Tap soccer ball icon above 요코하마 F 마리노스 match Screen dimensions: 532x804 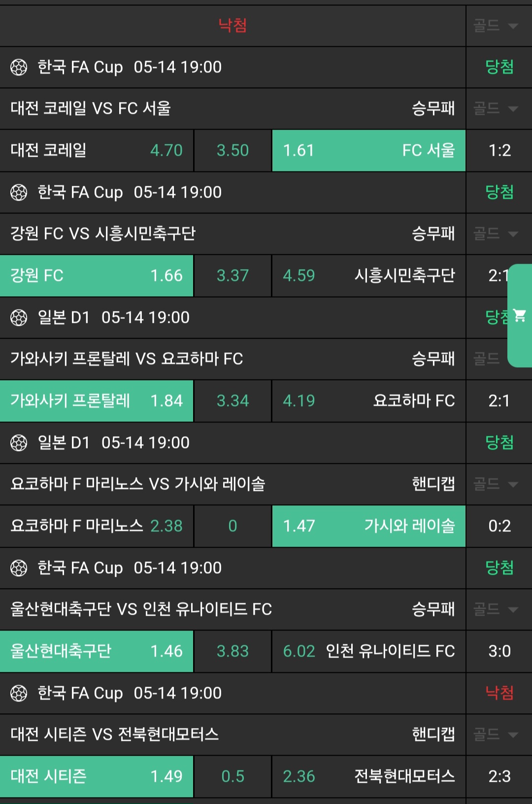[19, 443]
